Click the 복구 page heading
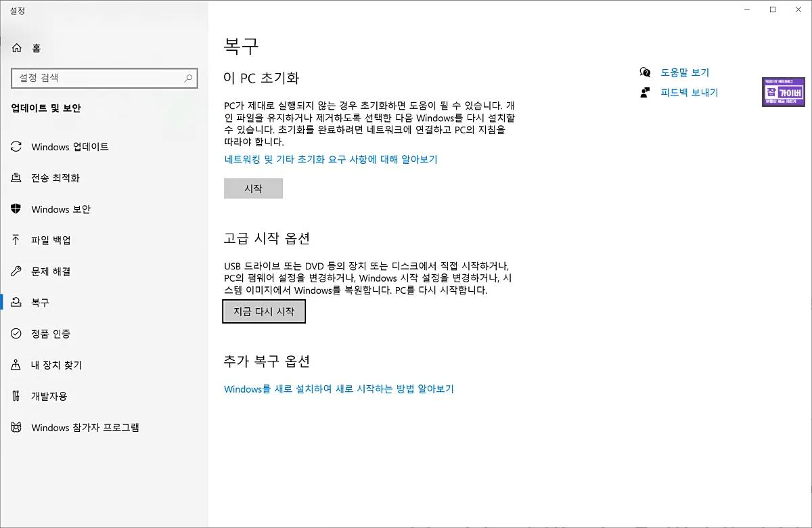Viewport: 812px width, 528px height. 241,46
